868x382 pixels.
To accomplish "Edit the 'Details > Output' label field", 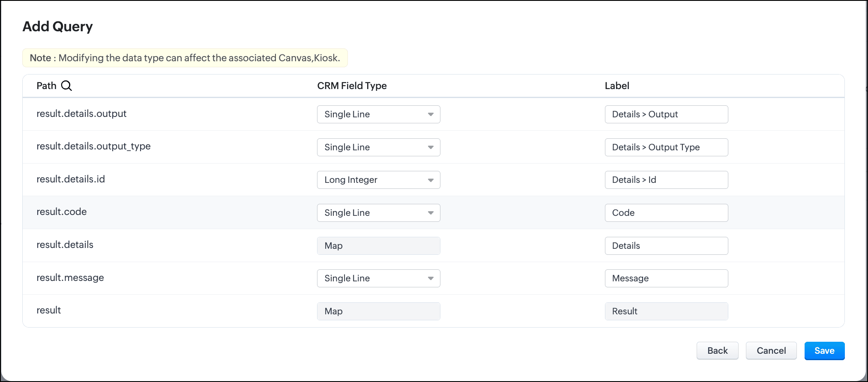I will [x=666, y=114].
